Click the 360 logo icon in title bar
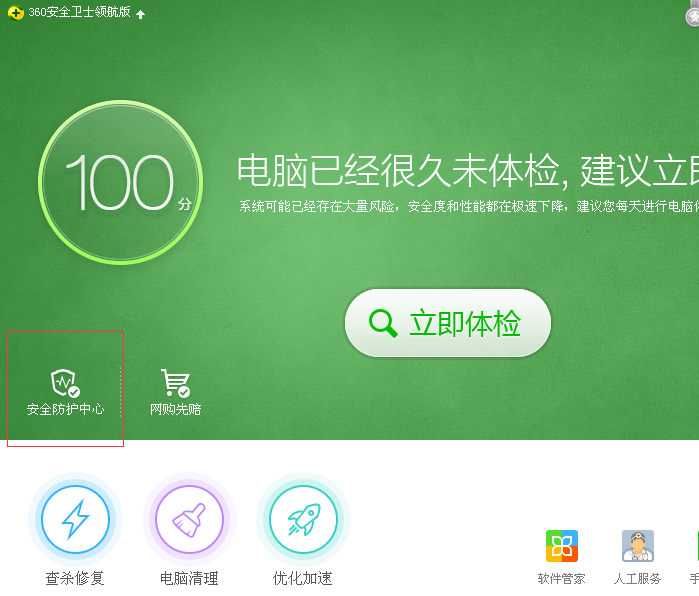This screenshot has height=596, width=699. pos(15,12)
